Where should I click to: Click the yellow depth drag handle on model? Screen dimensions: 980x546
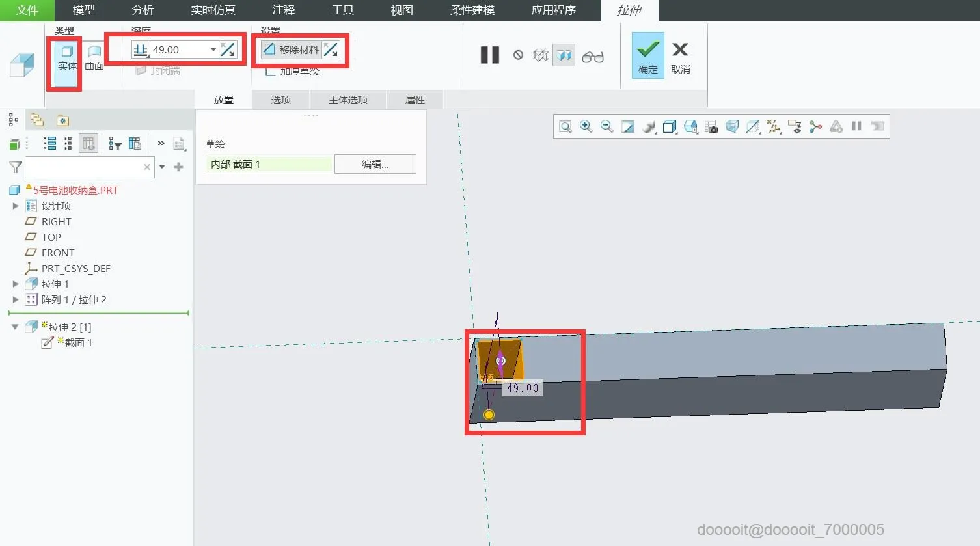[489, 415]
